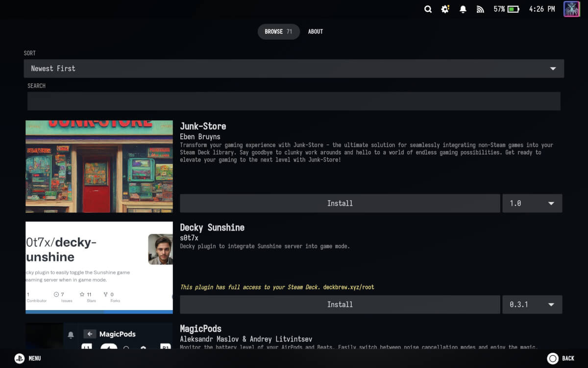This screenshot has height=368, width=588.
Task: Click authors Aleksandr Maslov & Andrey Litvintsev
Action: coord(246,339)
